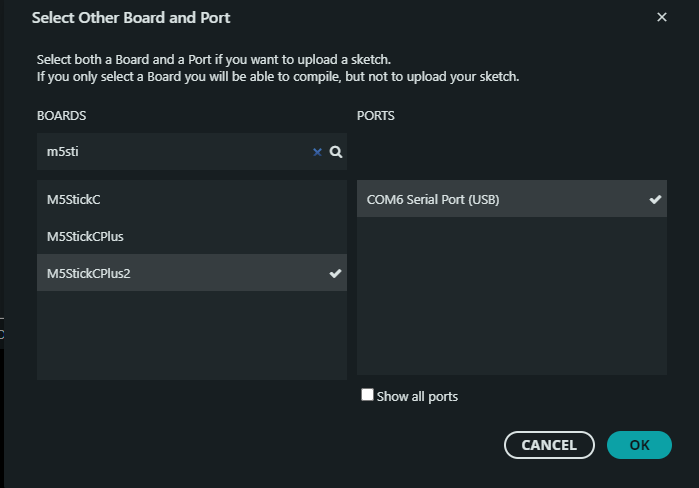Click the upload instructions text
Image resolution: width=699 pixels, height=488 pixels.
tap(277, 68)
